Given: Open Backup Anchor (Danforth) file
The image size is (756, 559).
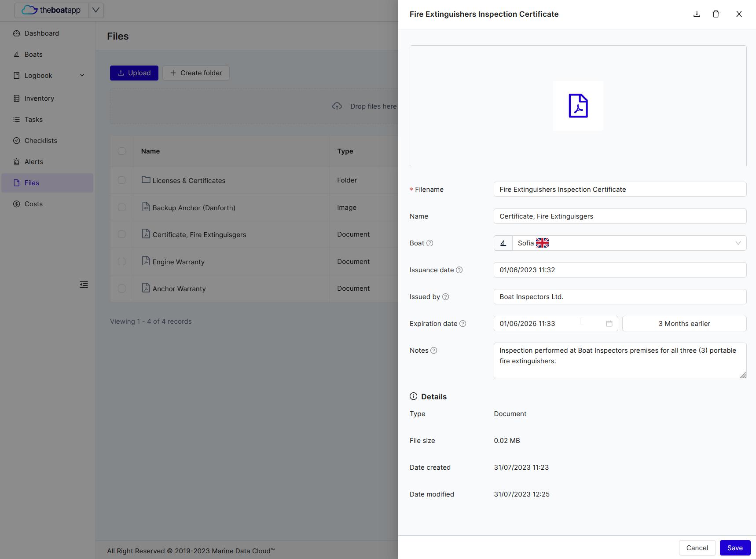Looking at the screenshot, I should click(194, 208).
